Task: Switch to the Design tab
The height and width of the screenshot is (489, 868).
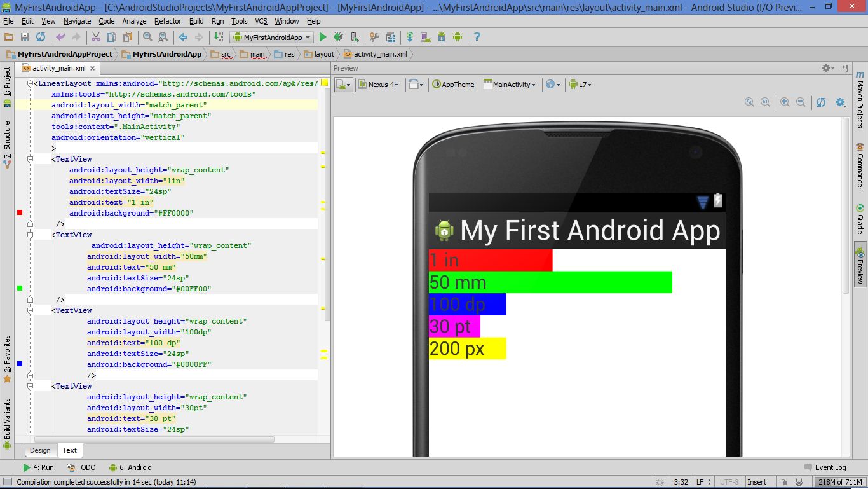Action: click(40, 450)
